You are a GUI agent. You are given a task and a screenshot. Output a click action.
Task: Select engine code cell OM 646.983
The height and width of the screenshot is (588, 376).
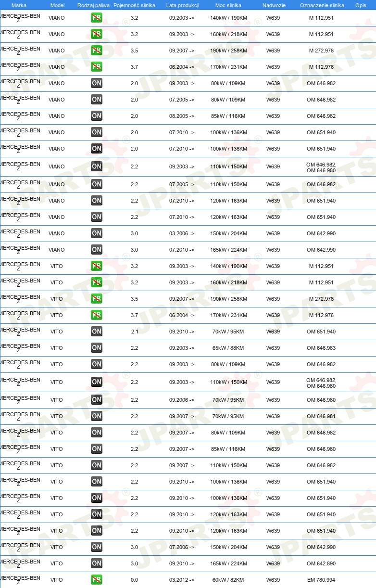coord(321,348)
